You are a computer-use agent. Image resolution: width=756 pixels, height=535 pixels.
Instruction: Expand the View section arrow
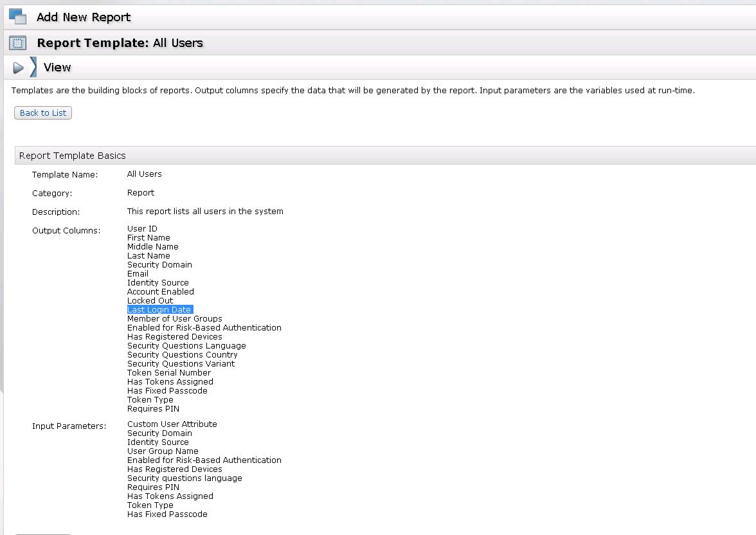[x=19, y=68]
